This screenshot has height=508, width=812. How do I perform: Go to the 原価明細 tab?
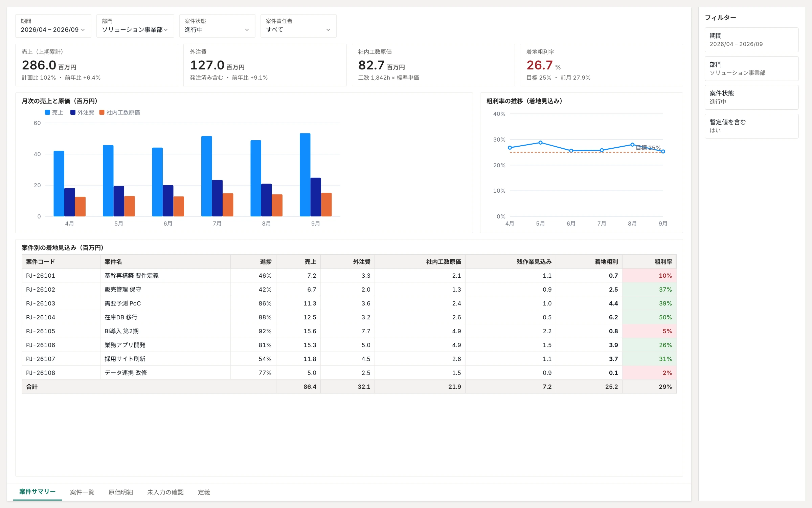pyautogui.click(x=121, y=492)
